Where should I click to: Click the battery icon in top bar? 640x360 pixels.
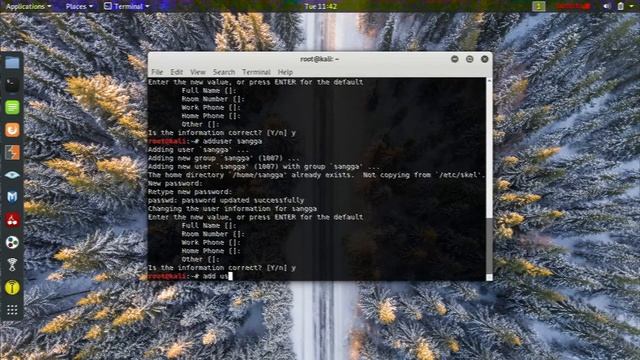click(x=620, y=6)
